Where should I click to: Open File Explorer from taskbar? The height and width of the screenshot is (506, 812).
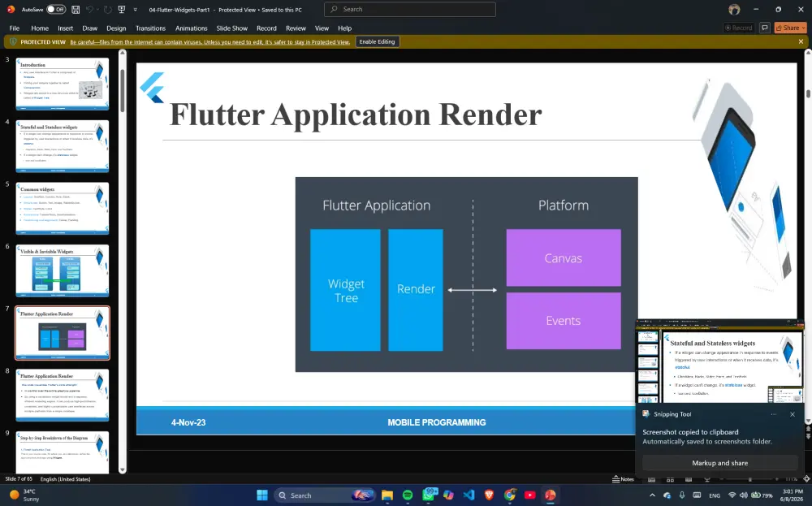coord(387,495)
